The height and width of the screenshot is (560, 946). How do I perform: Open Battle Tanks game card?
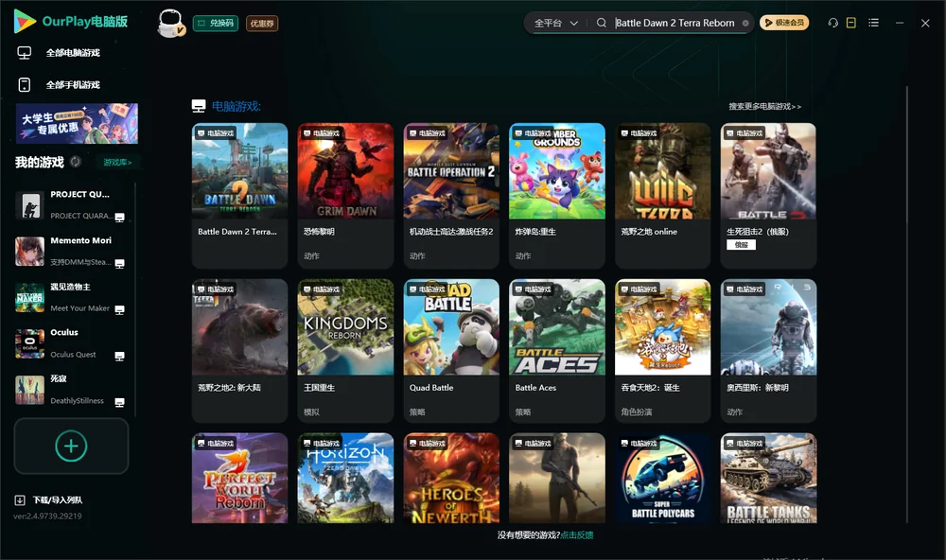tap(768, 478)
